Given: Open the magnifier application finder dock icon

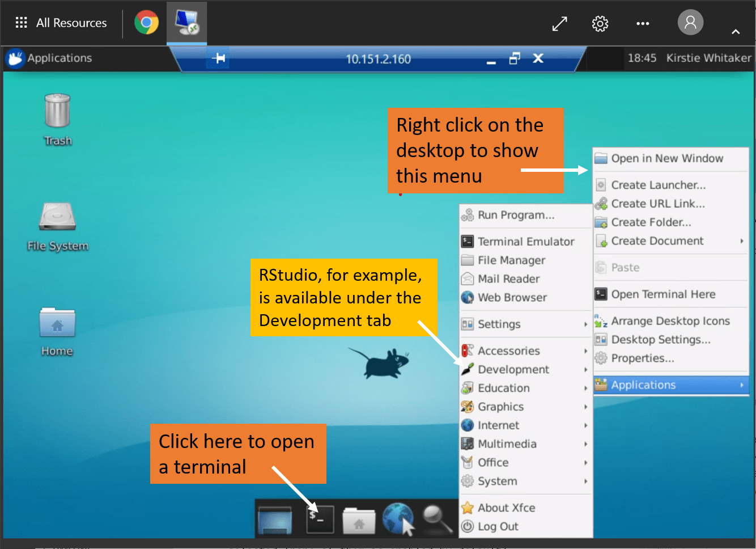Looking at the screenshot, I should (x=438, y=520).
